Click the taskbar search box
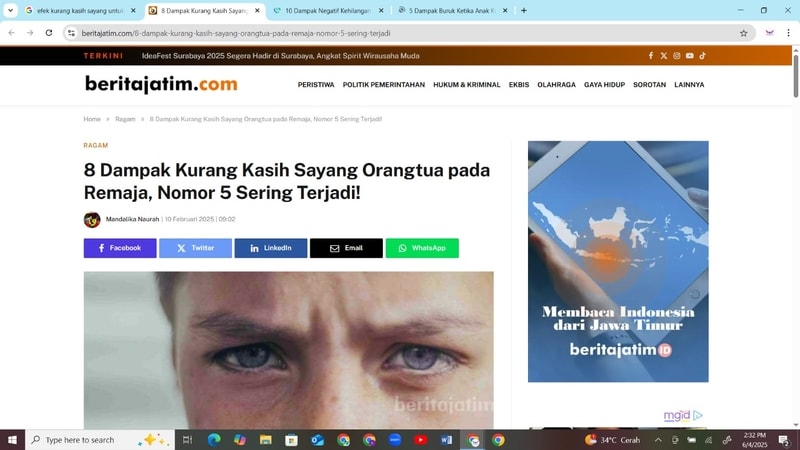The width and height of the screenshot is (800, 450). [99, 440]
